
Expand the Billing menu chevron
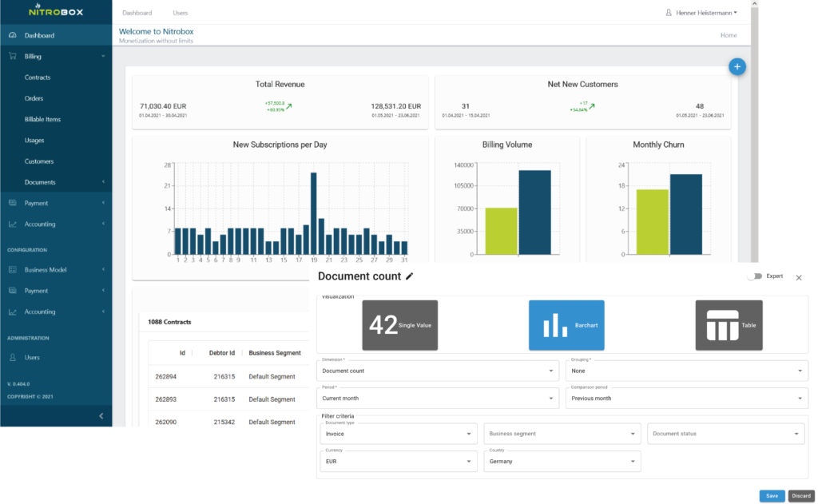point(103,56)
